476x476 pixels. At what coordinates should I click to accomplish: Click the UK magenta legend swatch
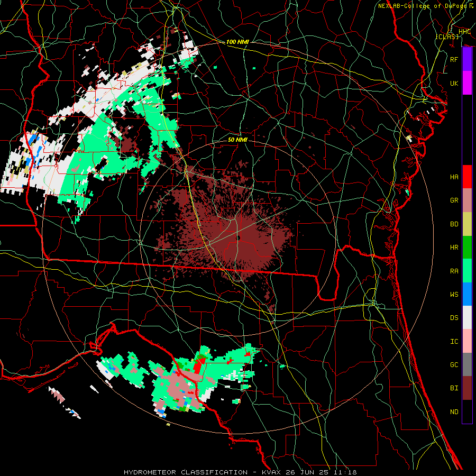(x=467, y=83)
